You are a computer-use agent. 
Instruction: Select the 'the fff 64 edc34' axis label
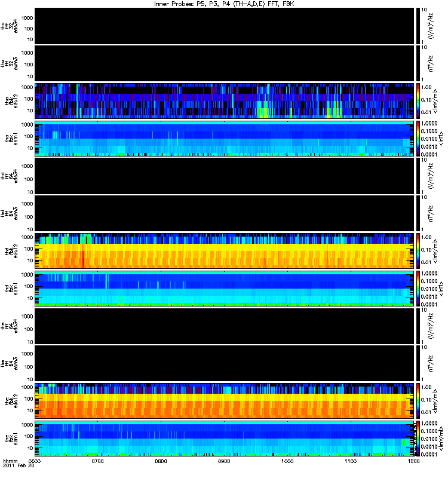point(9,326)
